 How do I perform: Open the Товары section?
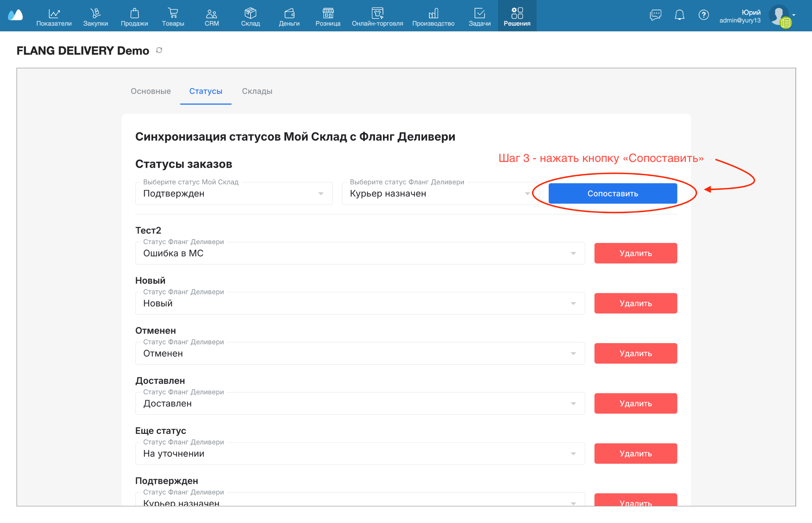point(173,17)
